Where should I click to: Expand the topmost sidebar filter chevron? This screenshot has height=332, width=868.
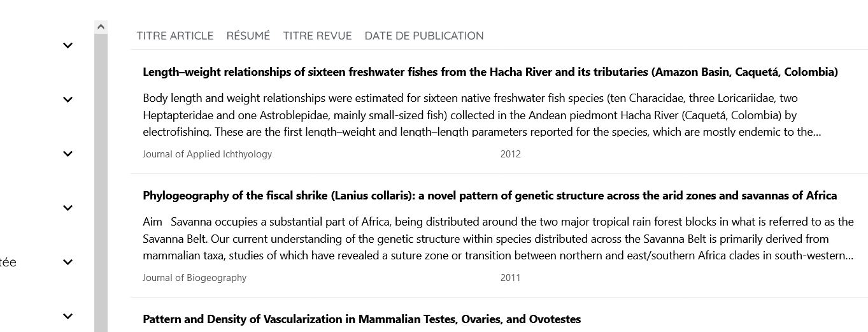[x=68, y=45]
